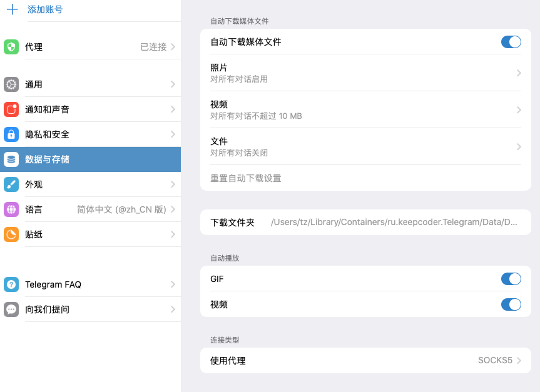Click the 对所有对话启用 photo subtitle
Screen dimensions: 540x392
click(239, 79)
